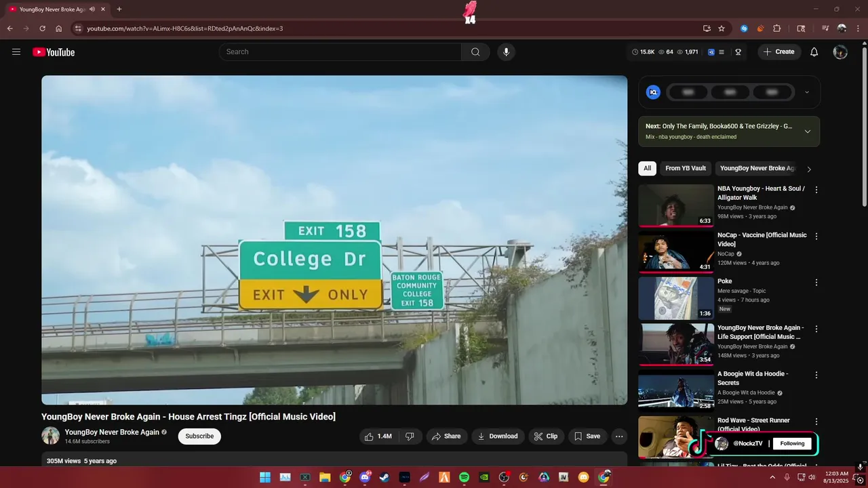Show more filter chips with right arrow

click(808, 169)
